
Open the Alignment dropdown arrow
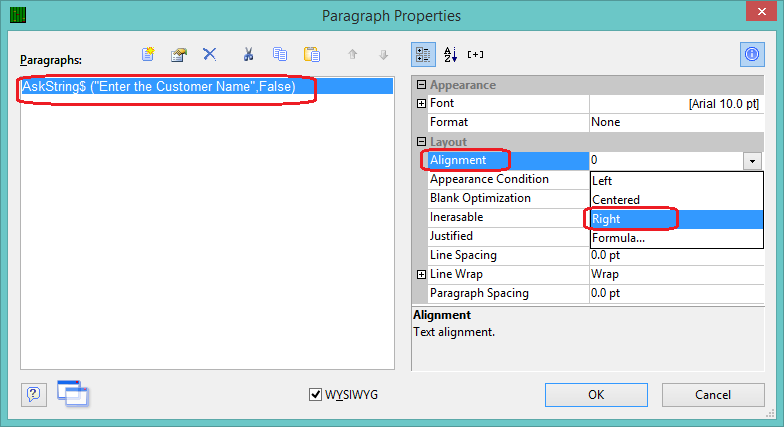point(752,161)
